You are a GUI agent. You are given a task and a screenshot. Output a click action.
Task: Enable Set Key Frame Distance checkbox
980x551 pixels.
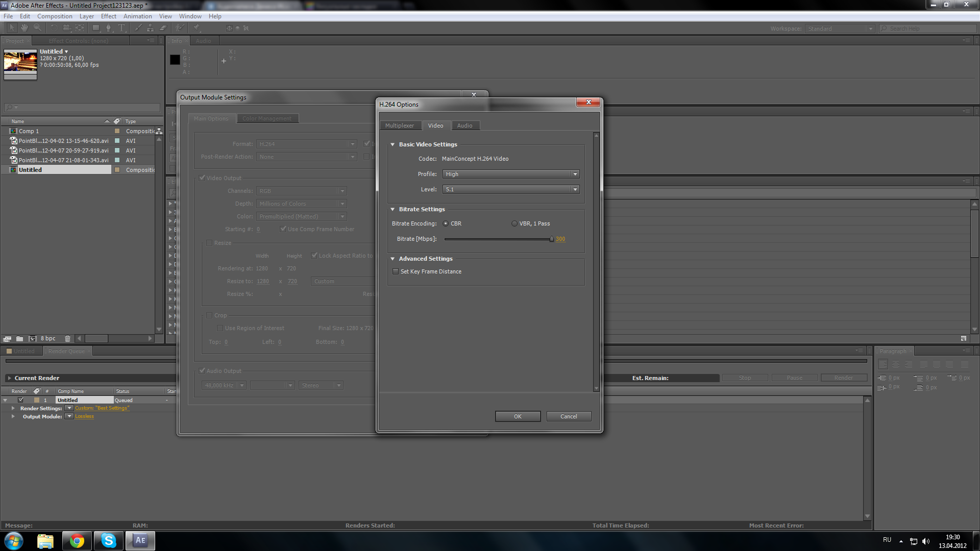tap(396, 271)
